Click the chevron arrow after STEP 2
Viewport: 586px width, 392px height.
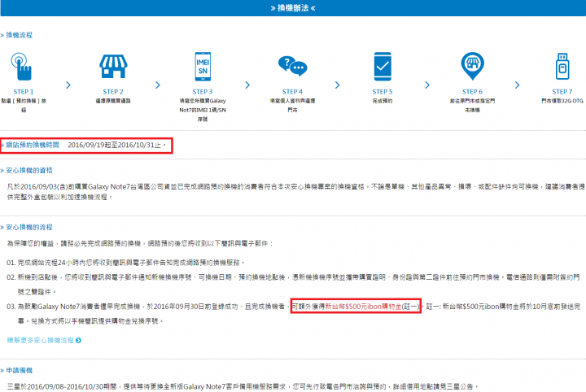point(158,85)
